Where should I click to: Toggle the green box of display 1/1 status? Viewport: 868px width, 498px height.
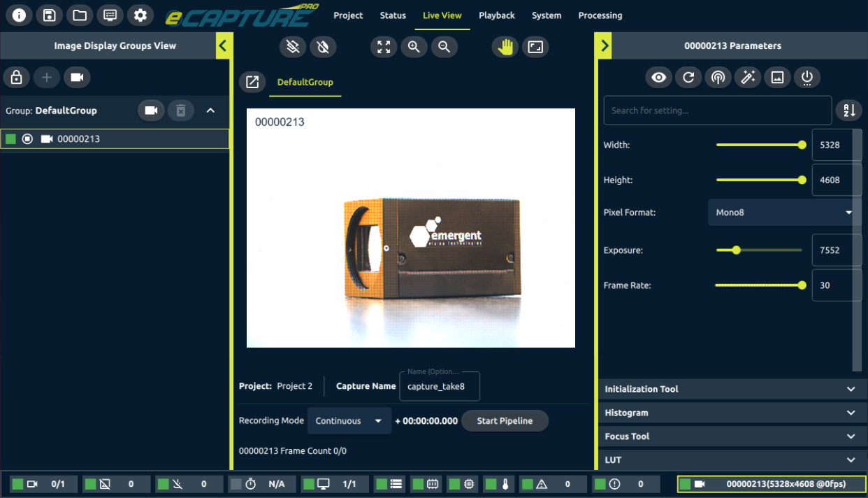click(x=309, y=484)
